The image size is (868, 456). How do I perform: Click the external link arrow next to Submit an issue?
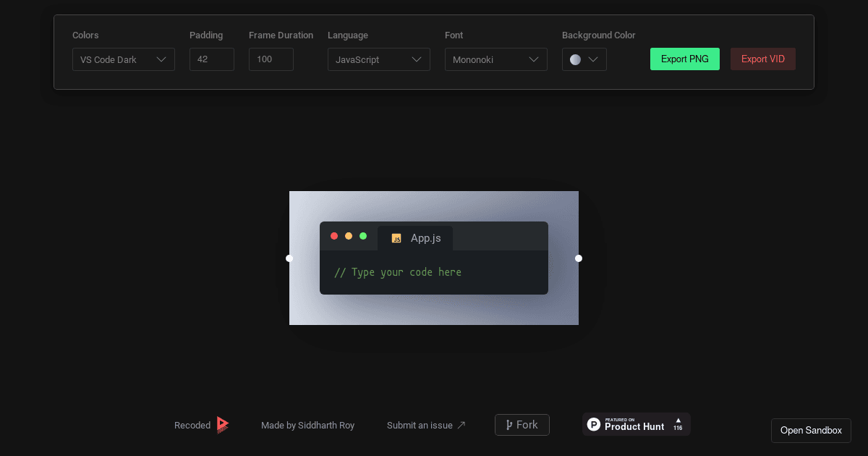461,425
